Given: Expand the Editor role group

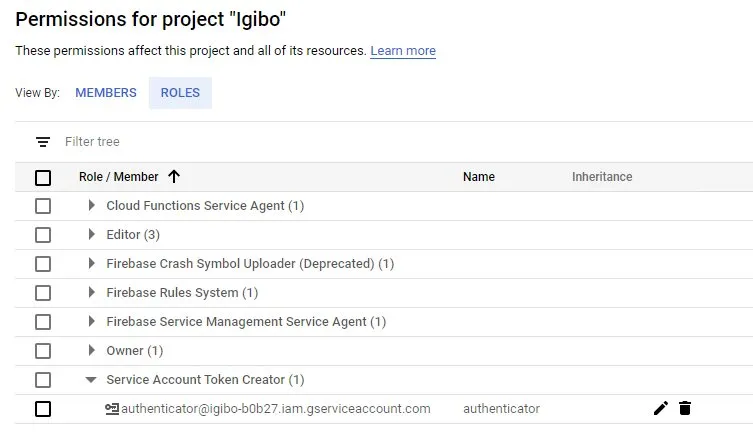Looking at the screenshot, I should click(92, 235).
